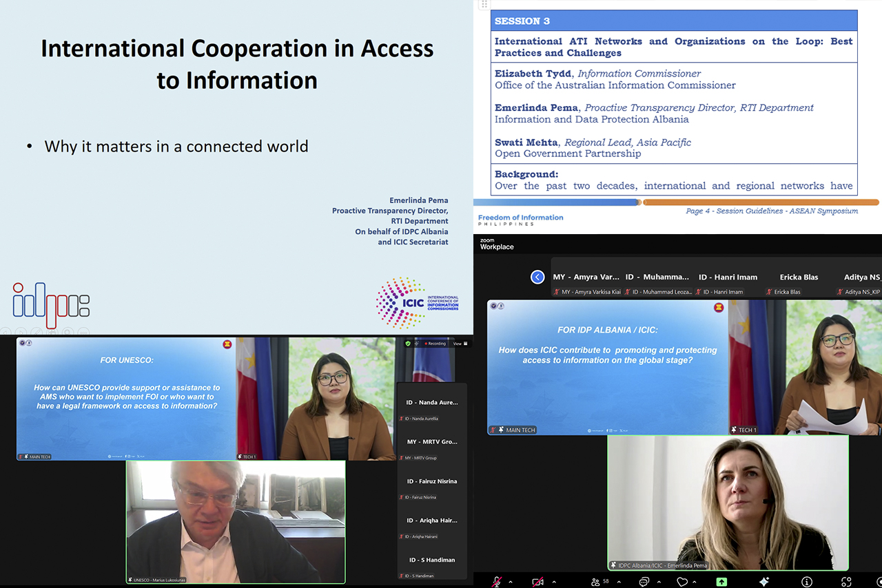Open the Apps icon in Zoom toolbar
Image resolution: width=882 pixels, height=588 pixels.
[846, 582]
